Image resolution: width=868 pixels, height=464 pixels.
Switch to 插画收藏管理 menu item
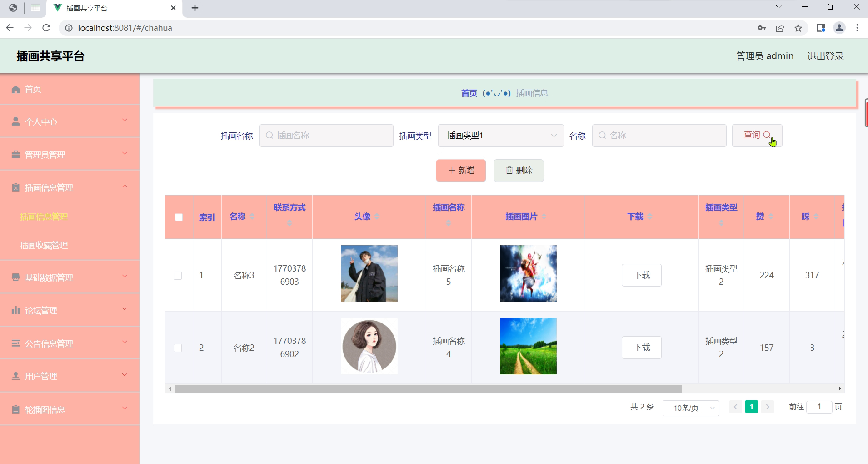click(44, 245)
